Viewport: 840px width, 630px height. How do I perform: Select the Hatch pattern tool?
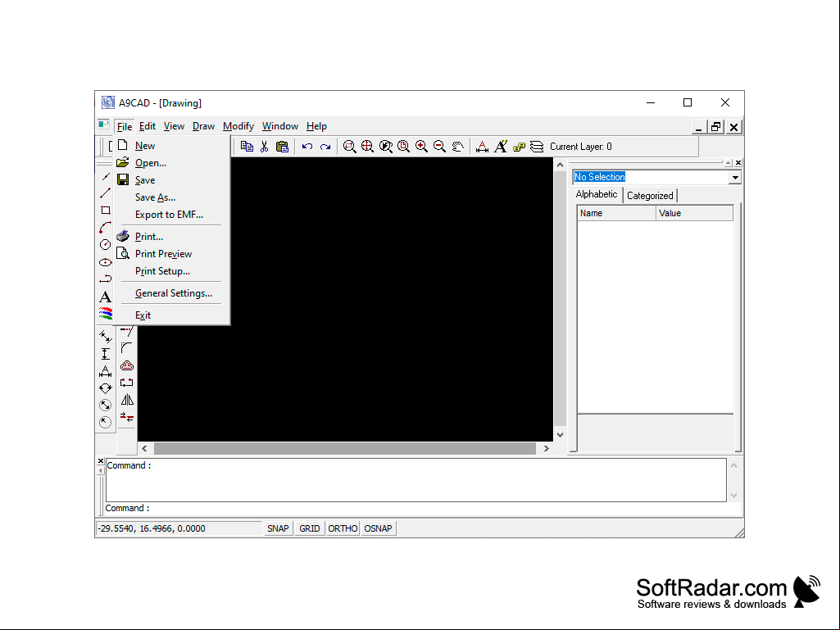point(106,314)
